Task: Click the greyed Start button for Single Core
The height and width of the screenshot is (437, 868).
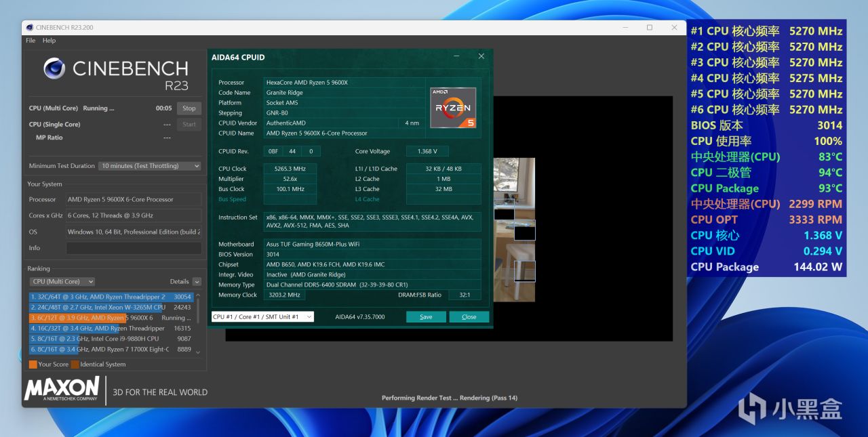Action: point(189,125)
